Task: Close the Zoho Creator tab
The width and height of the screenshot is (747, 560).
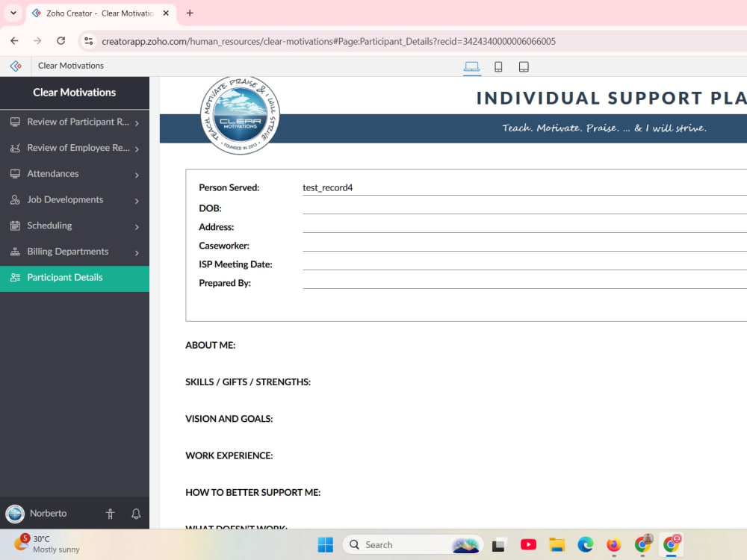Action: pos(166,13)
